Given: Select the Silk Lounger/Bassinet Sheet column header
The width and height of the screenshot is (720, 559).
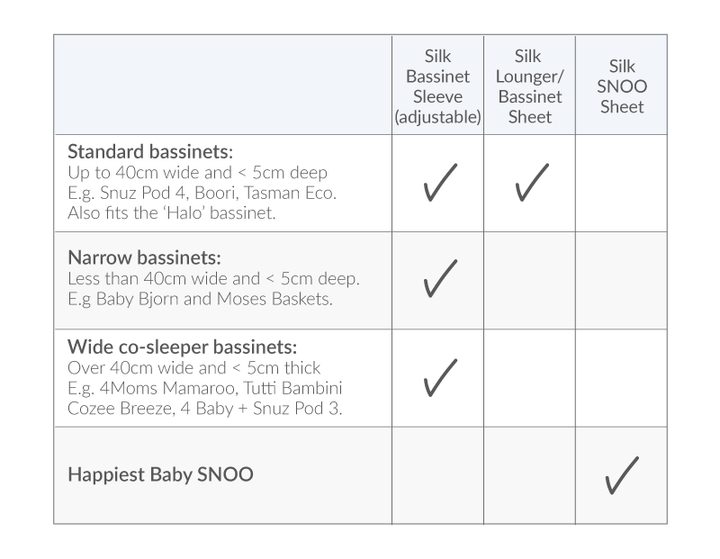Looking at the screenshot, I should [530, 86].
